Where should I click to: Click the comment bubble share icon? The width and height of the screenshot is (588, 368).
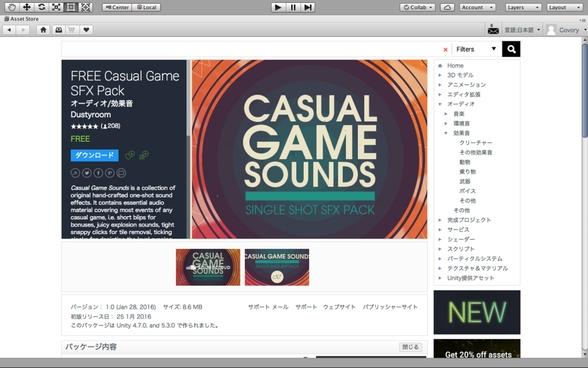click(x=121, y=172)
